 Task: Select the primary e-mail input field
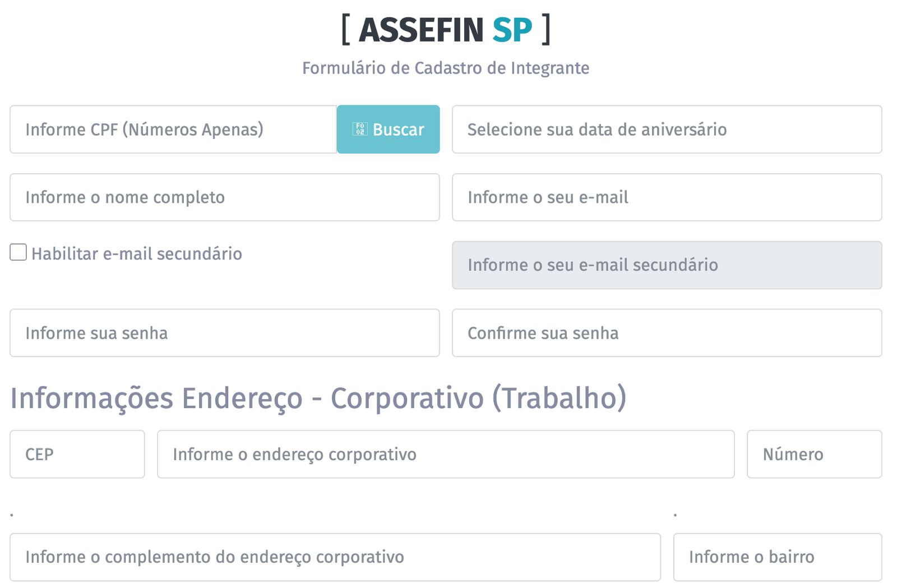pos(667,197)
